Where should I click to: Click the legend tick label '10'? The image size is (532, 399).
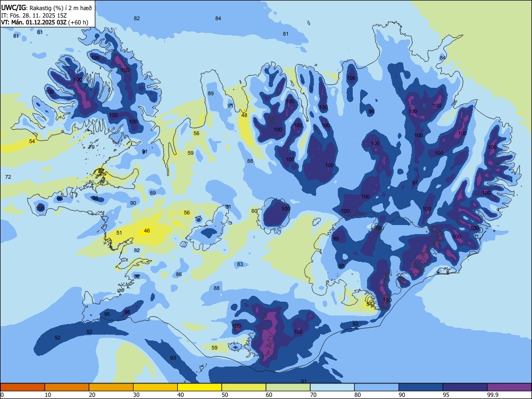point(48,395)
